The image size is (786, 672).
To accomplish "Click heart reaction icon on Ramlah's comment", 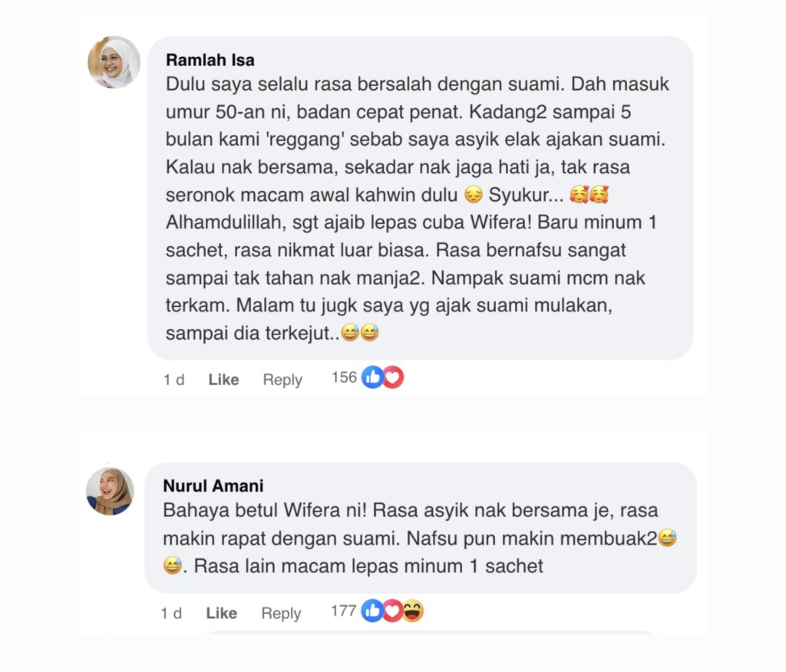I will [x=394, y=377].
